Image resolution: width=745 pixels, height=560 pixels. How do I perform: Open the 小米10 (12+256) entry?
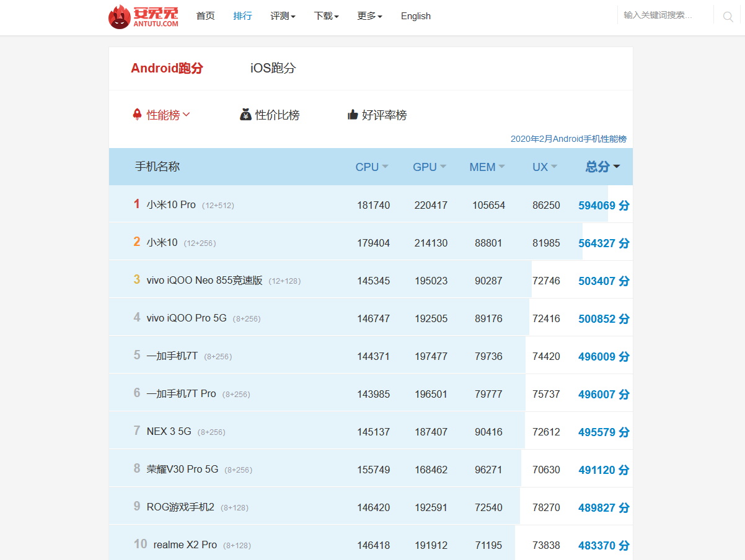162,242
